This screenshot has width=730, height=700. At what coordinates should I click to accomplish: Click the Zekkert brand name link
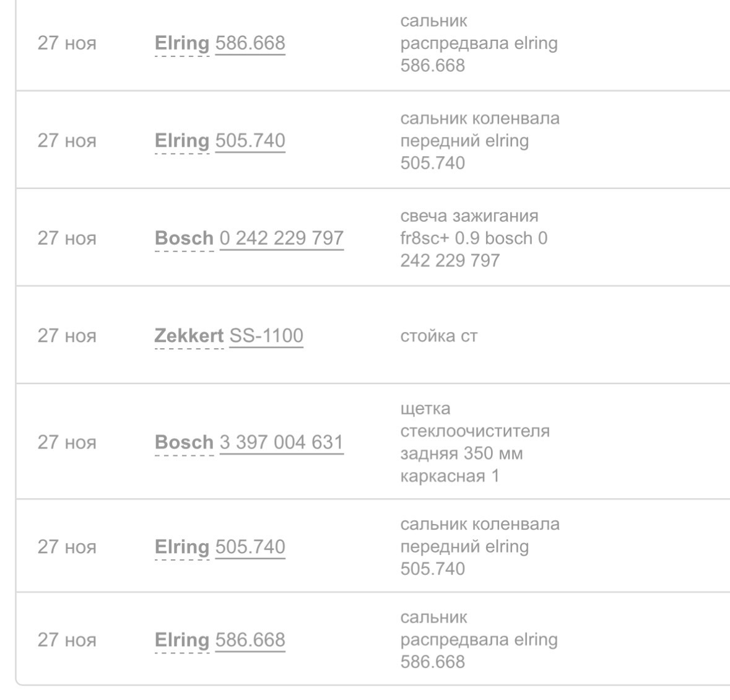188,336
